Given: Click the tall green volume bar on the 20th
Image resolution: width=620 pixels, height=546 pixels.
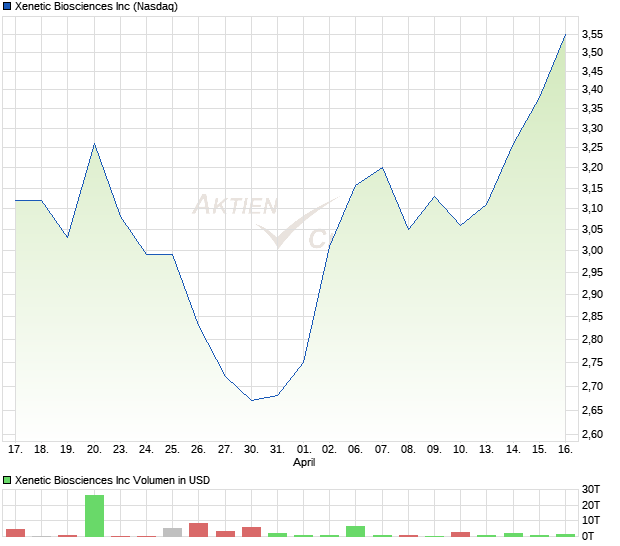Looking at the screenshot, I should point(95,516).
